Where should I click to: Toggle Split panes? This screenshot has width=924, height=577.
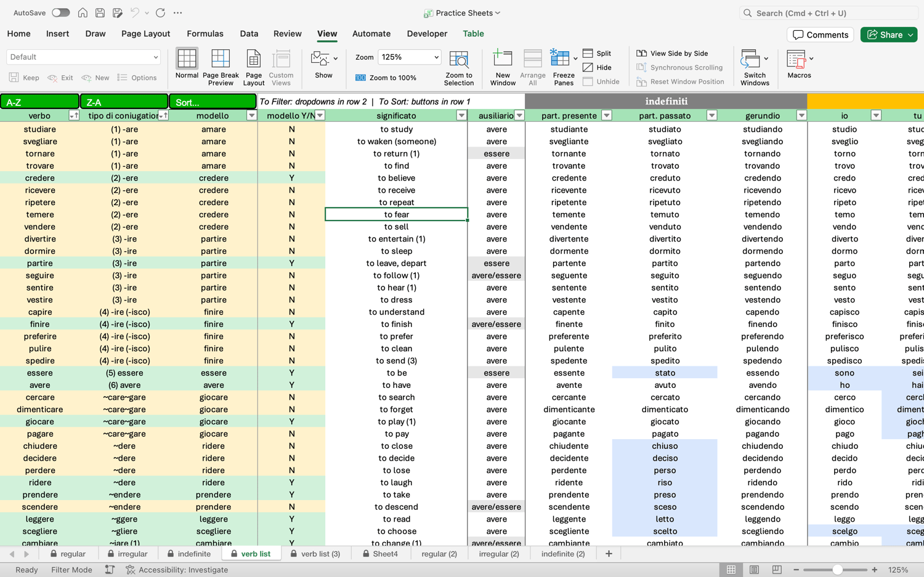tap(597, 54)
